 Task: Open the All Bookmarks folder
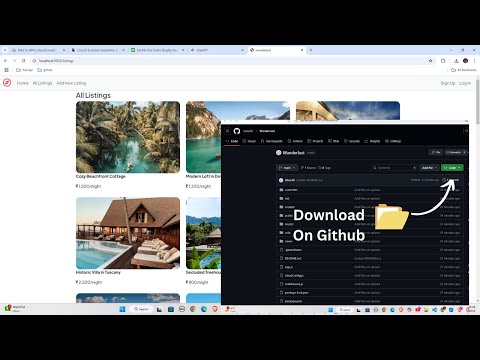click(464, 70)
